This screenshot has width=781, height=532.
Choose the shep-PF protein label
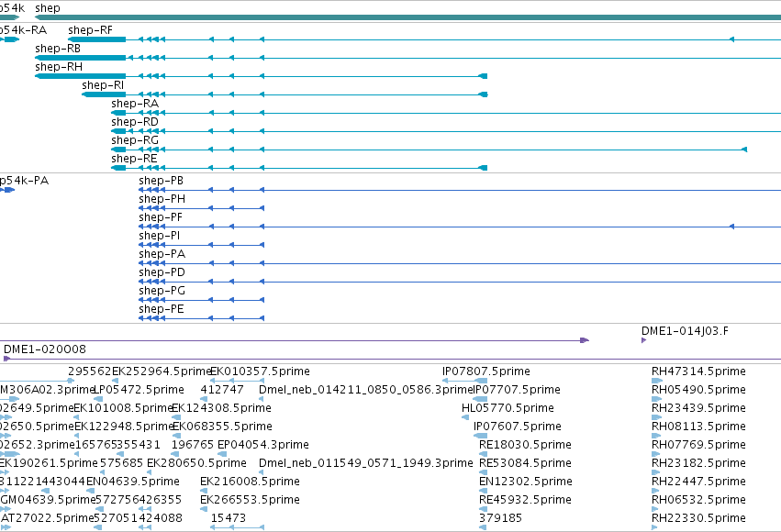pos(161,217)
